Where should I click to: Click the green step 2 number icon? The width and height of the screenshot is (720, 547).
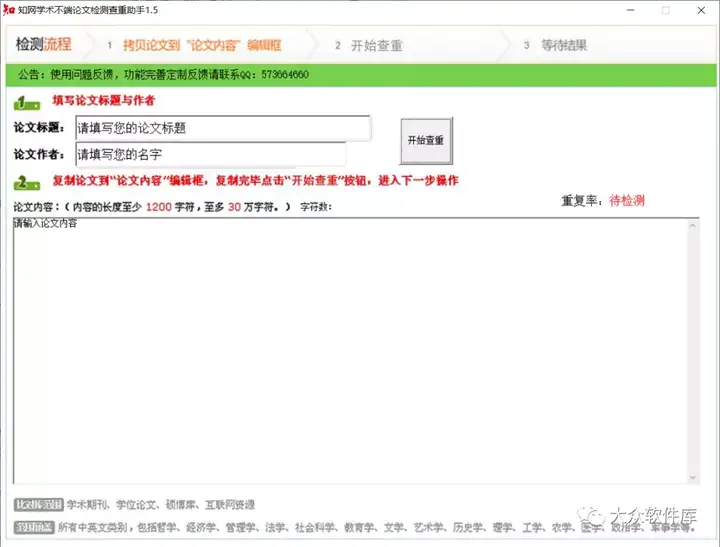point(27,182)
